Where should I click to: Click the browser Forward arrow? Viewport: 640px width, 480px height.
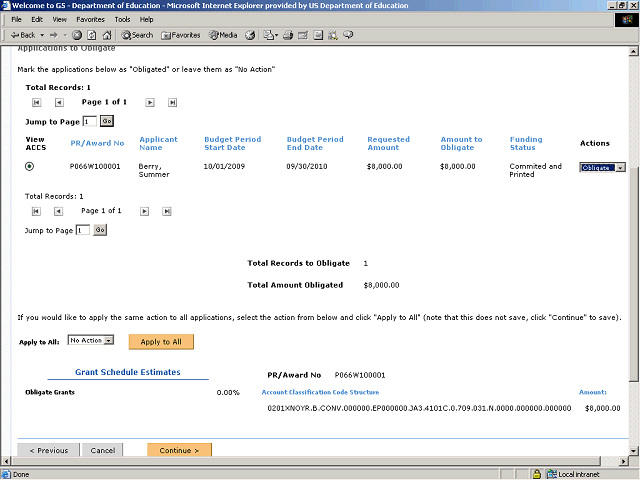click(53, 35)
